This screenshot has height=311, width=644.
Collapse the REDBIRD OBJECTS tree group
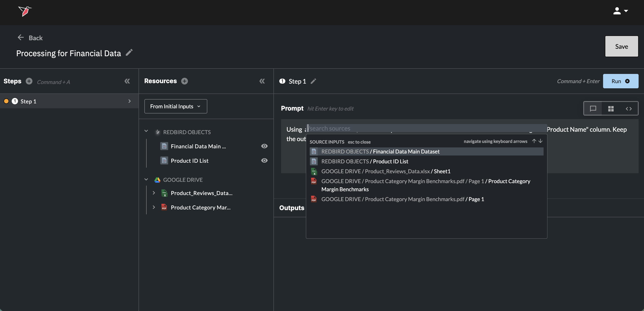tap(146, 131)
